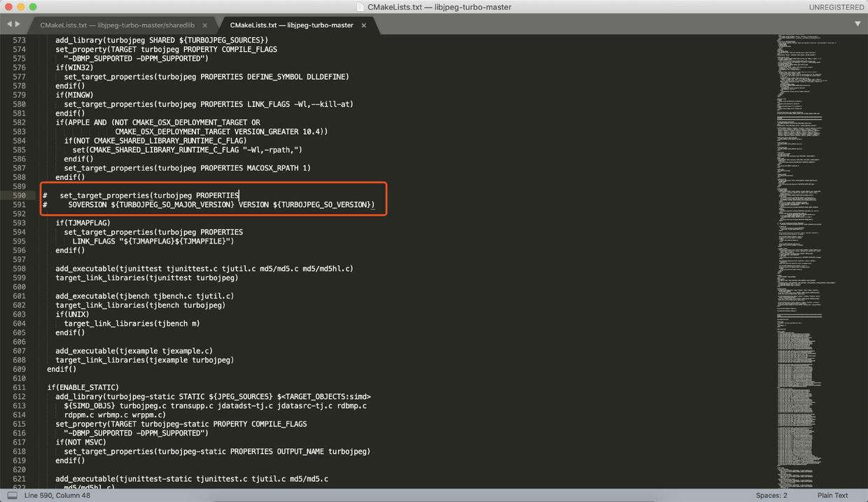Click the UNREGISTERED label in title bar

coord(836,7)
